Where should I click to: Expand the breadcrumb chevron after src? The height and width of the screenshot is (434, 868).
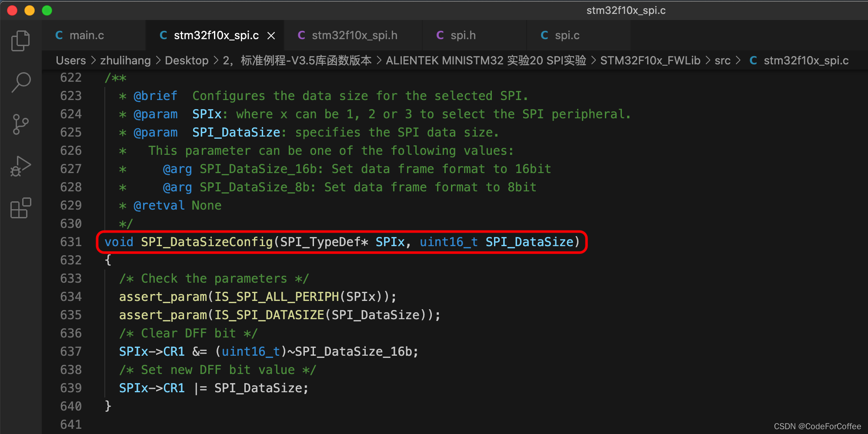tap(738, 60)
